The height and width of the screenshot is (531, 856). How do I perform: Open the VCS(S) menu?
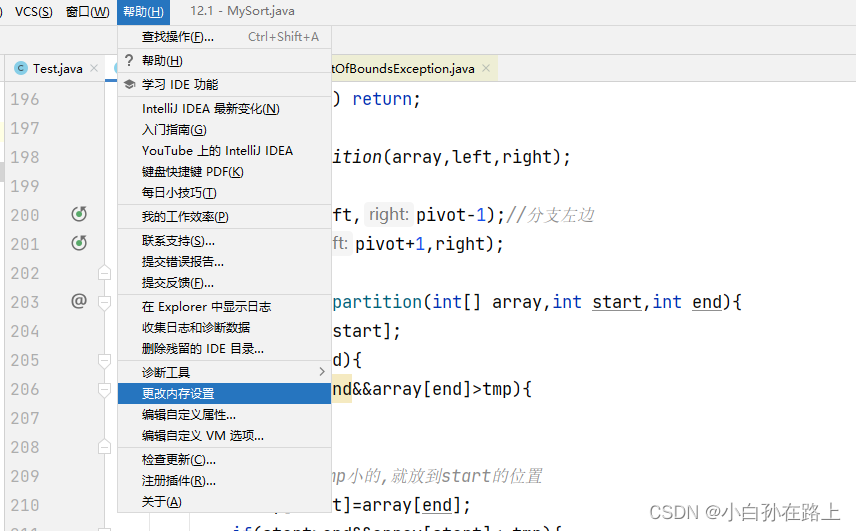coord(33,11)
